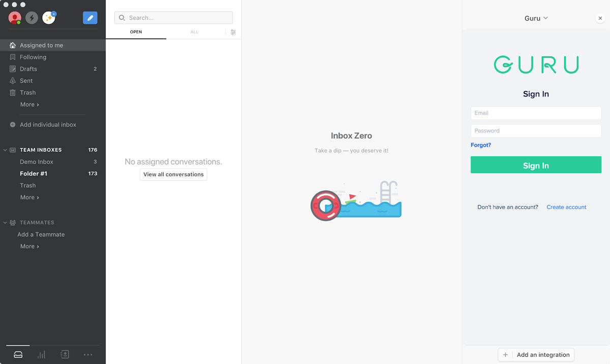Switch to the ALL conversations tab
This screenshot has width=610, height=364.
pos(194,32)
